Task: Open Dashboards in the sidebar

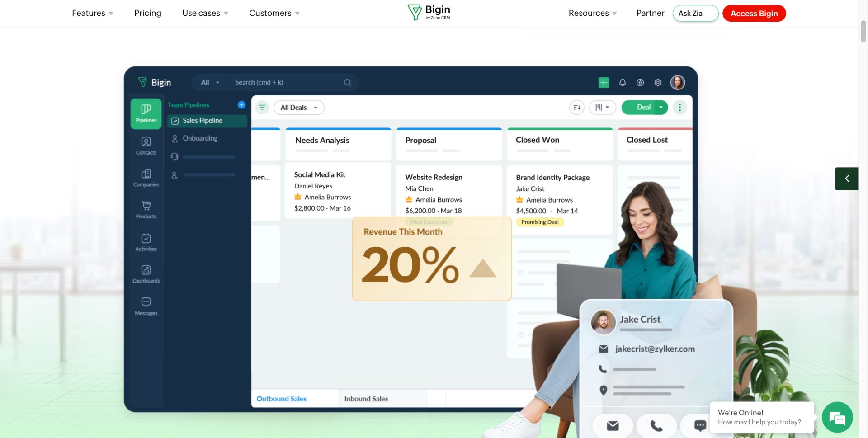Action: click(x=146, y=274)
